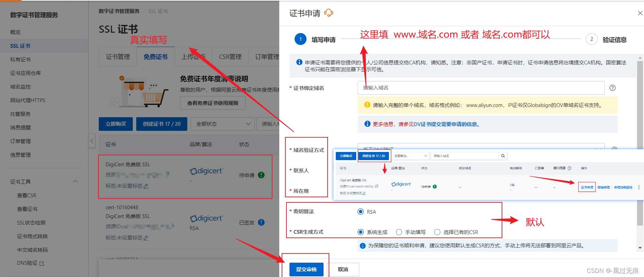Viewport: 644px width, 277px height.
Task: Close the 证书申请 panel
Action: [x=640, y=13]
